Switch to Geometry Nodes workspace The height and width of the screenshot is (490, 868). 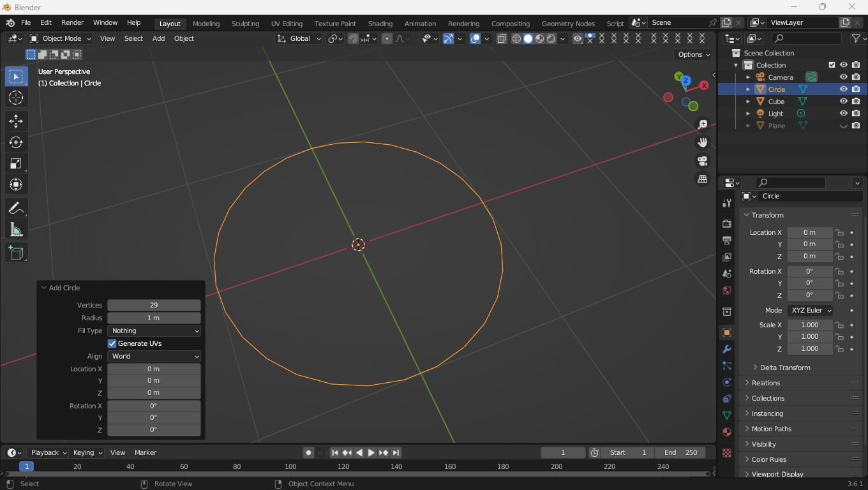click(568, 24)
